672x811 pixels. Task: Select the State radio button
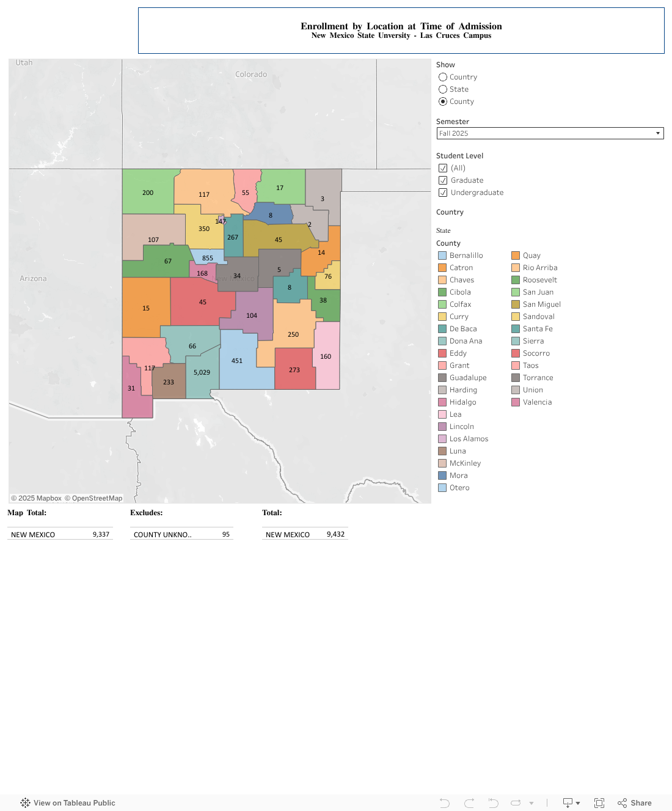click(443, 89)
